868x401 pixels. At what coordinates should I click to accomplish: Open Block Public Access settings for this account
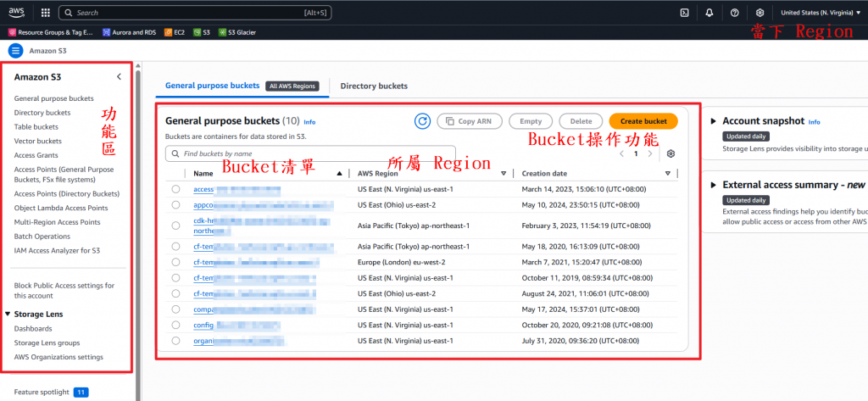click(64, 291)
